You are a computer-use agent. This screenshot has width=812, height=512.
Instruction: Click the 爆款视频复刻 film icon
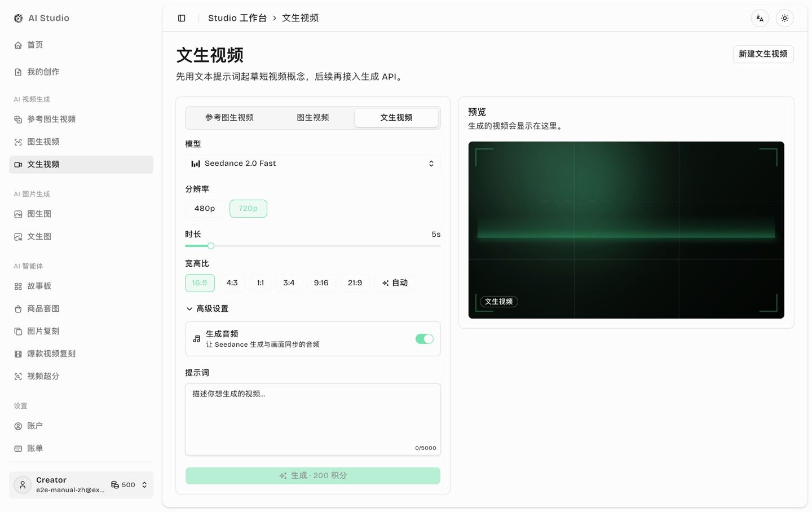click(18, 354)
